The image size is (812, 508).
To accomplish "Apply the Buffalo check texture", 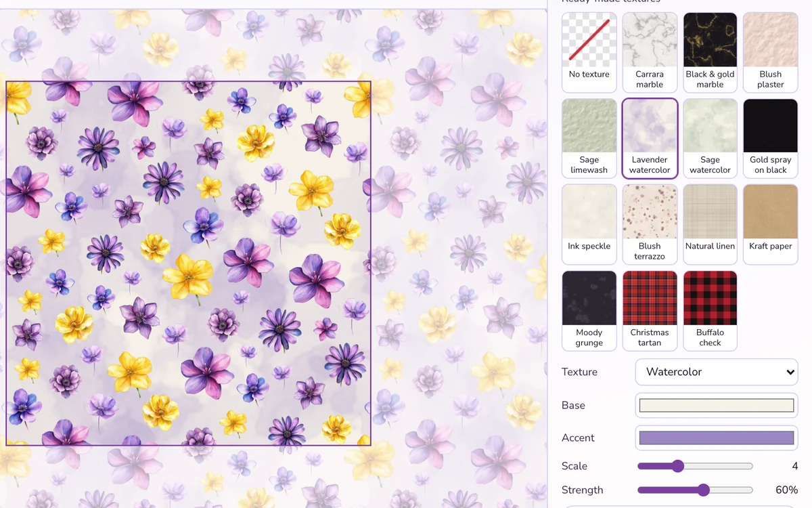I will tap(710, 311).
